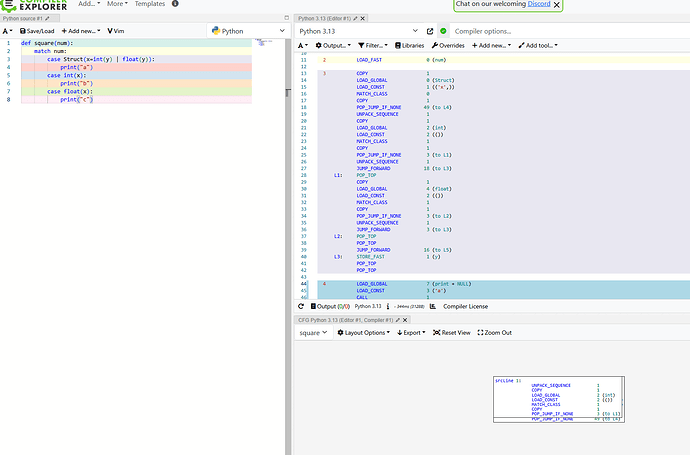Select the Python 3.13 (Editor #1) tab

[x=324, y=18]
